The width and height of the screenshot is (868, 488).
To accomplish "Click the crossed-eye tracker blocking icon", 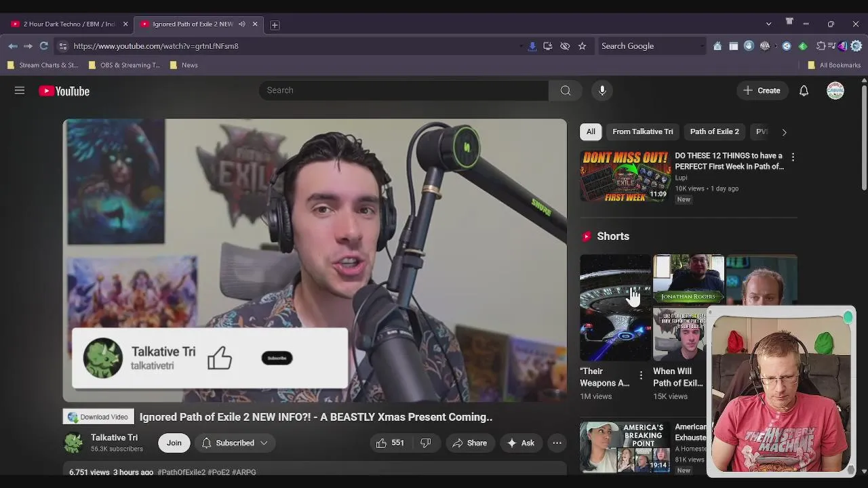I will pos(565,46).
